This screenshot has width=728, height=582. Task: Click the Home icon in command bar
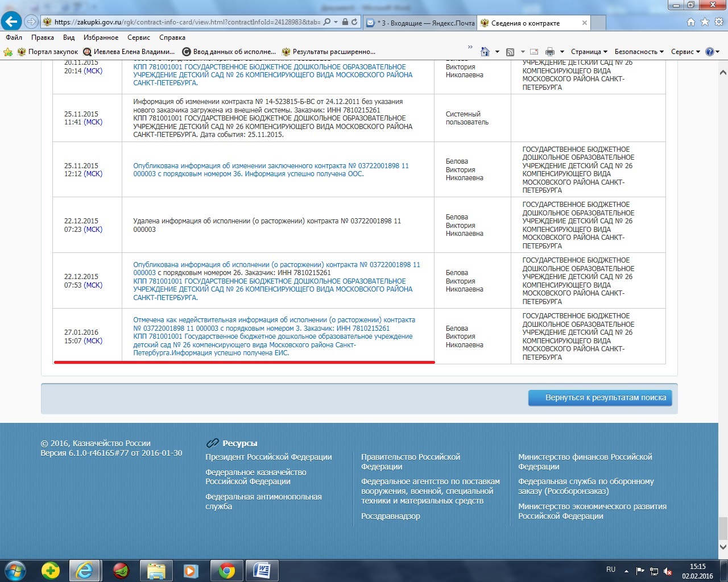(x=485, y=52)
